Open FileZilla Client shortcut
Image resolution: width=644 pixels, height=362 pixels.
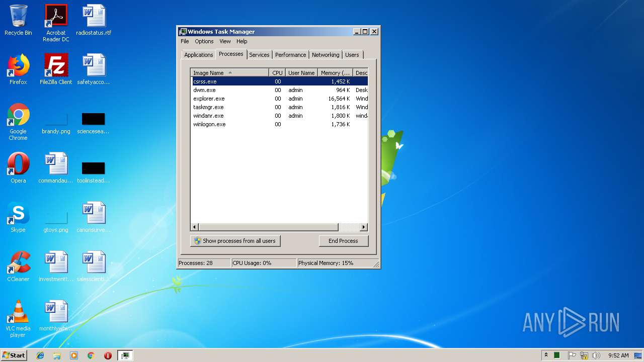[56, 69]
